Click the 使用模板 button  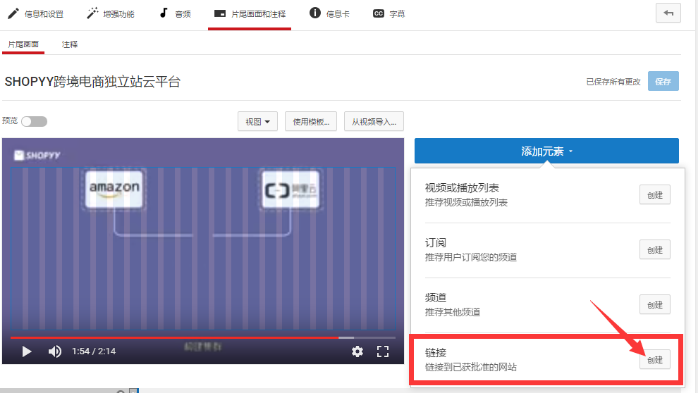pyautogui.click(x=311, y=121)
